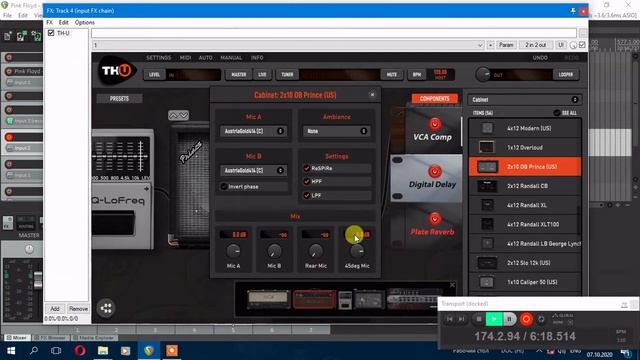Switch to the COMPONENTS tab

pyautogui.click(x=434, y=99)
